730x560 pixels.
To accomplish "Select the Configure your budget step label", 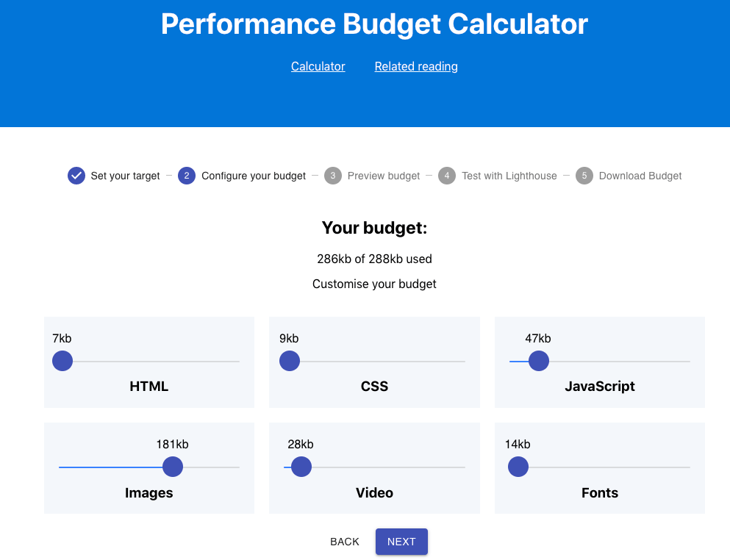I will pyautogui.click(x=254, y=176).
